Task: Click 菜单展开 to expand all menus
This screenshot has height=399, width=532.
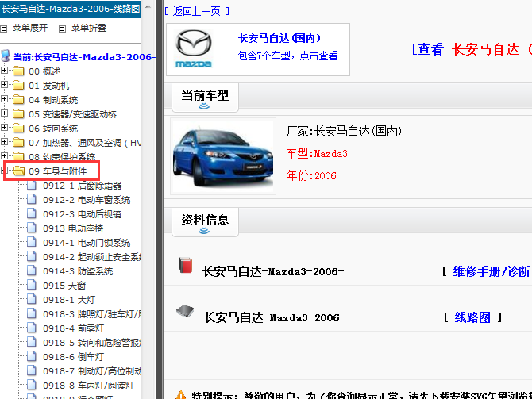Action: (30, 28)
